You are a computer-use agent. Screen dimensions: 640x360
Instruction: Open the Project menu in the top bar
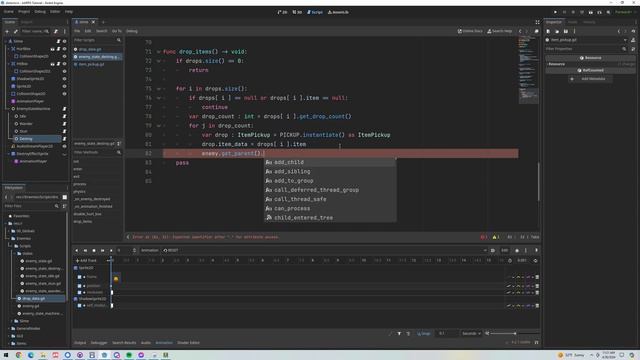click(x=24, y=12)
